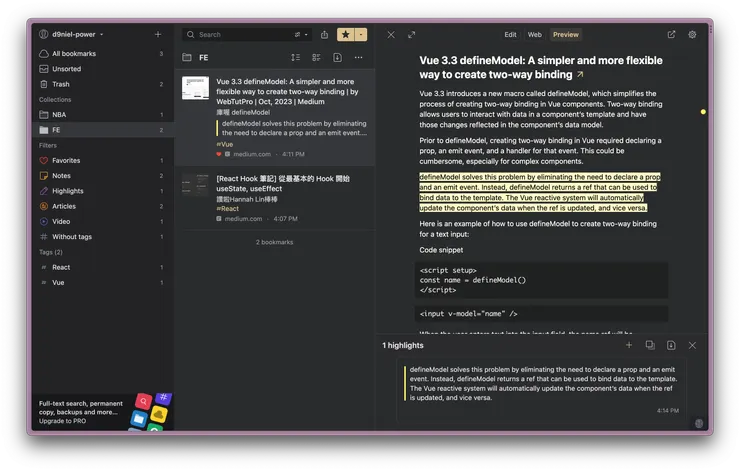The image size is (740, 471).
Task: Select the React tag in the sidebar
Action: pyautogui.click(x=103, y=267)
